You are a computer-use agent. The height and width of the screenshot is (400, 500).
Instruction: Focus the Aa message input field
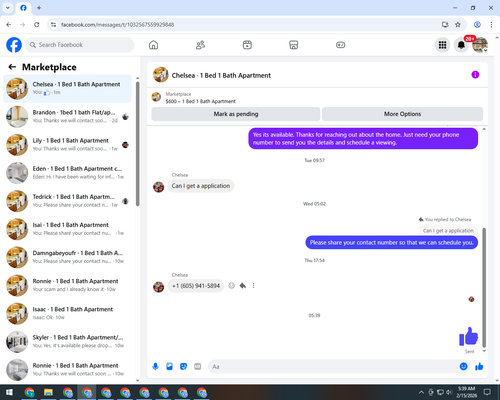point(333,367)
